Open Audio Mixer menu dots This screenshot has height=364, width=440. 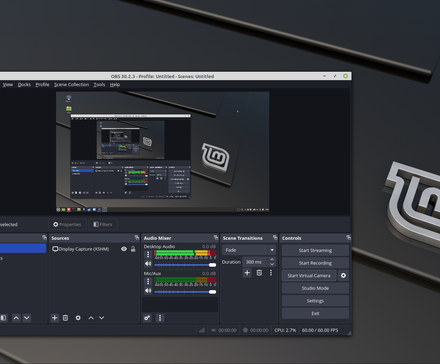pos(160,318)
